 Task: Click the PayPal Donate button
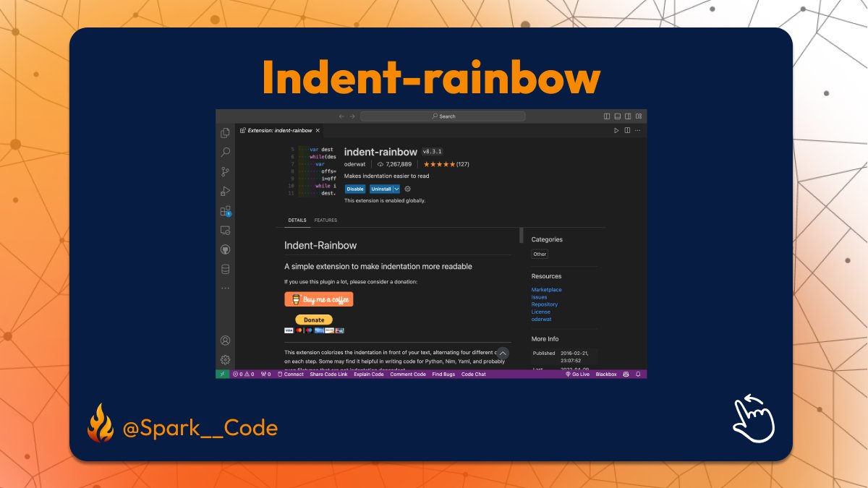coord(314,320)
